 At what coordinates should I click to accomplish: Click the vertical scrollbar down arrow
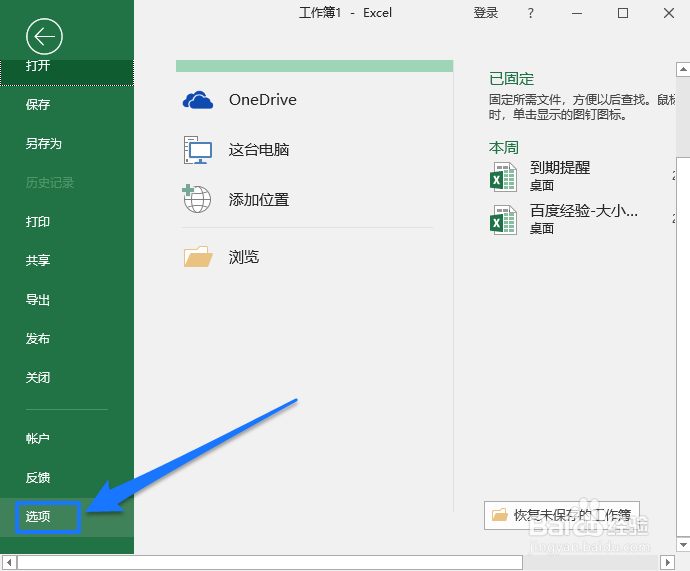[x=683, y=544]
